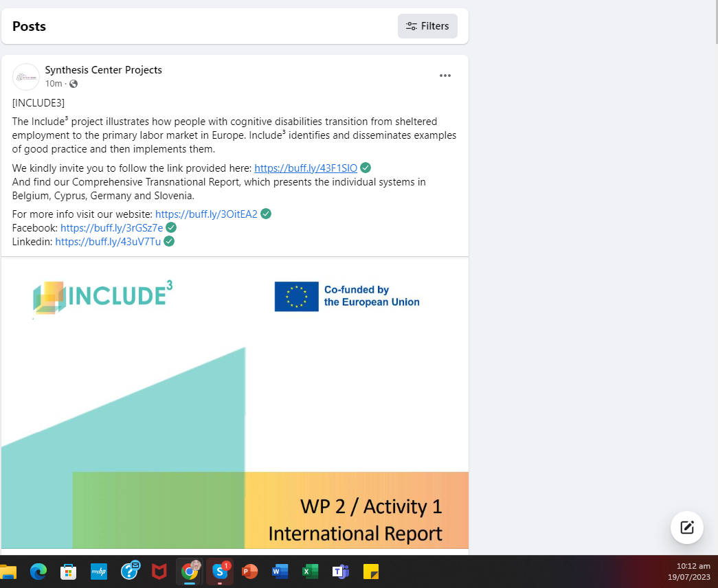Open the 10m post timestamp
Screen dimensions: 718x588
(x=54, y=83)
